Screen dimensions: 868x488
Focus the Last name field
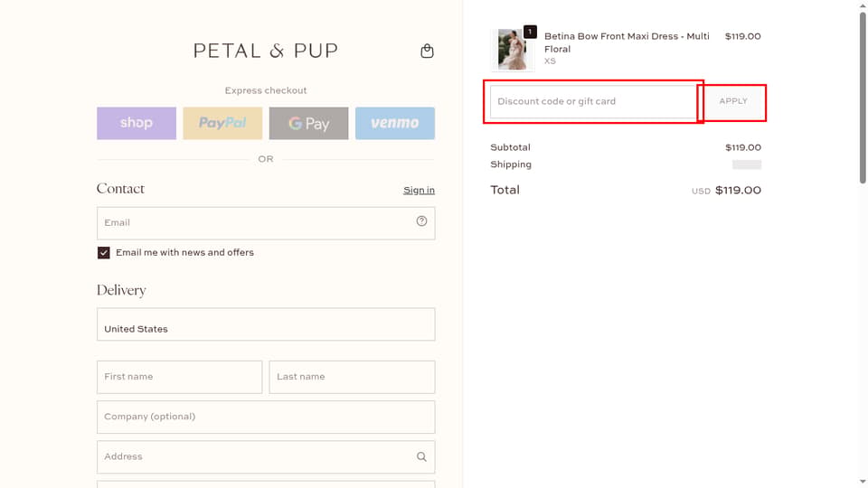pyautogui.click(x=352, y=378)
